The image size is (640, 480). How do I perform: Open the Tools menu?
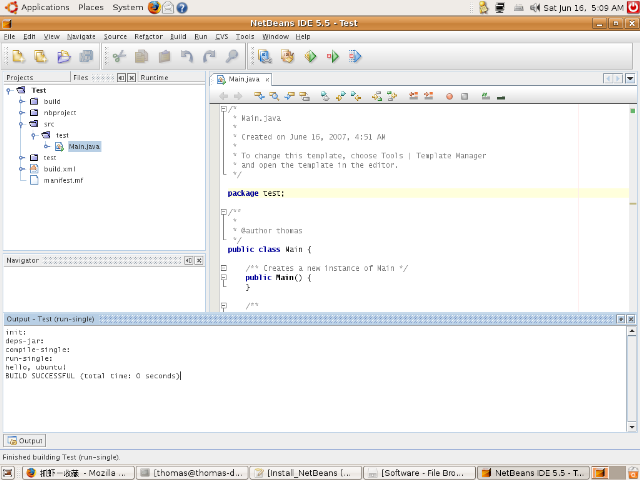245,36
